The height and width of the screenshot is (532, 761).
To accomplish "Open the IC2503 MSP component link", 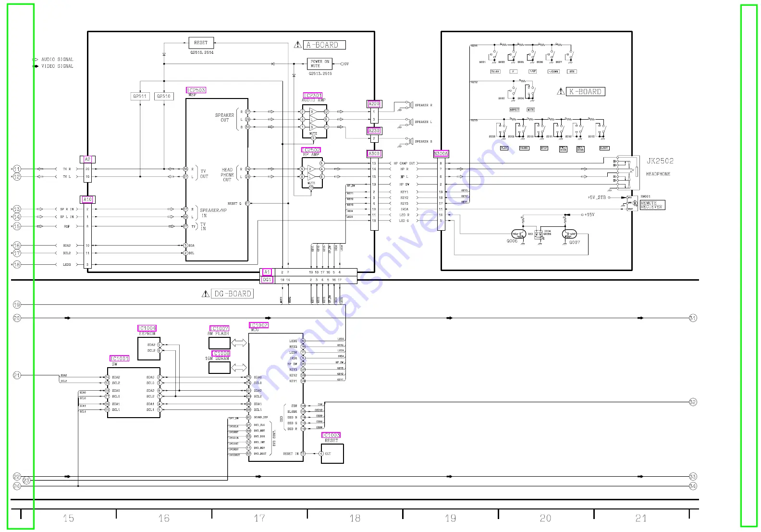I will click(x=196, y=90).
